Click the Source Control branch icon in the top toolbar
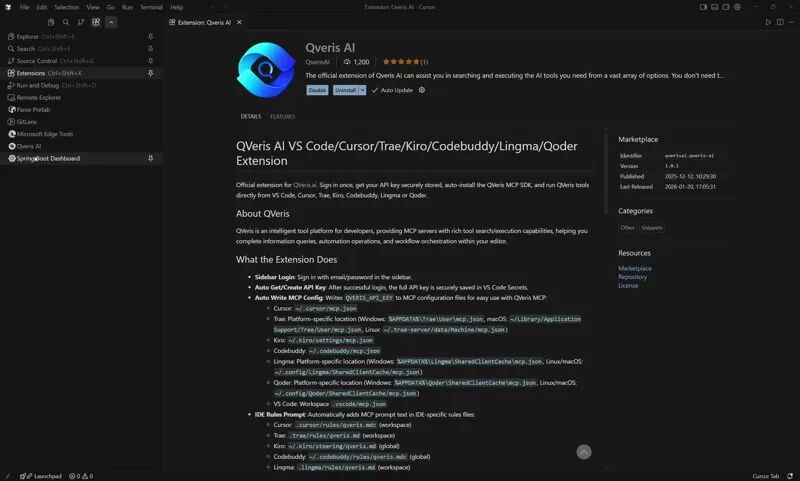 click(x=81, y=22)
